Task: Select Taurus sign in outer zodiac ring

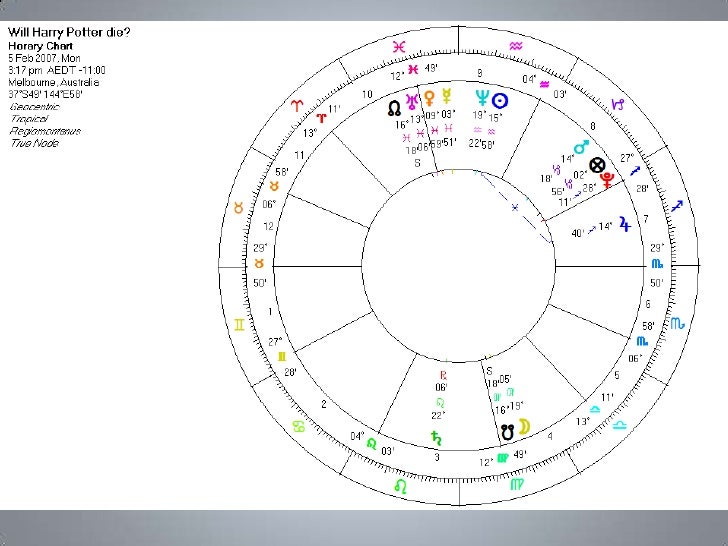Action: coord(239,208)
